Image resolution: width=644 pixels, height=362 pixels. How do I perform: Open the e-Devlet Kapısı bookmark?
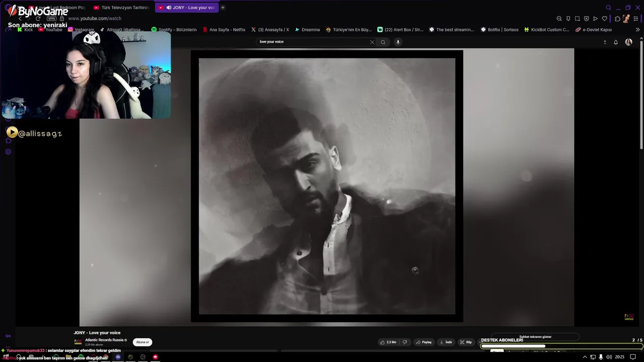(594, 30)
